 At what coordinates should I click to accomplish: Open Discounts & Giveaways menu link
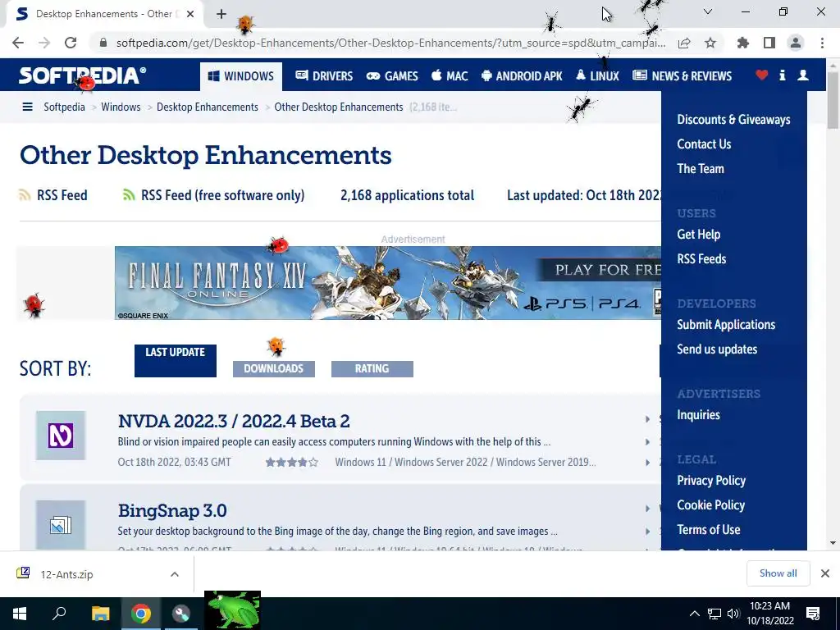click(x=733, y=120)
